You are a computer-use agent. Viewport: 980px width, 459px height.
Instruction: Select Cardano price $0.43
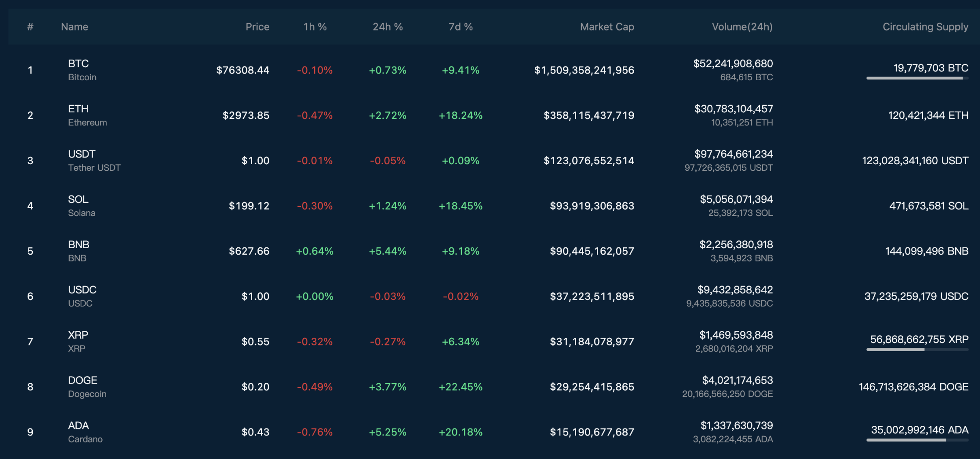coord(255,432)
